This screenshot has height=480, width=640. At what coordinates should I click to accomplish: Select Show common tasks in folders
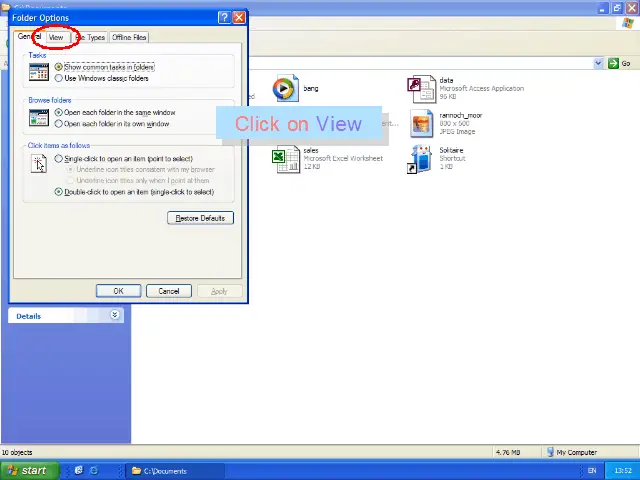coord(59,67)
